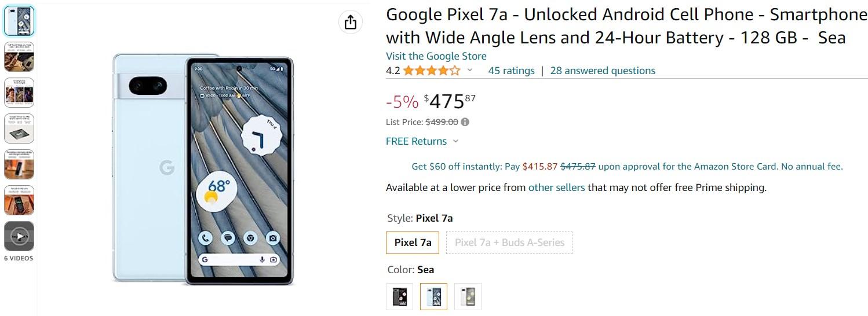Open the 45 ratings link
This screenshot has height=316, width=868.
coord(511,71)
